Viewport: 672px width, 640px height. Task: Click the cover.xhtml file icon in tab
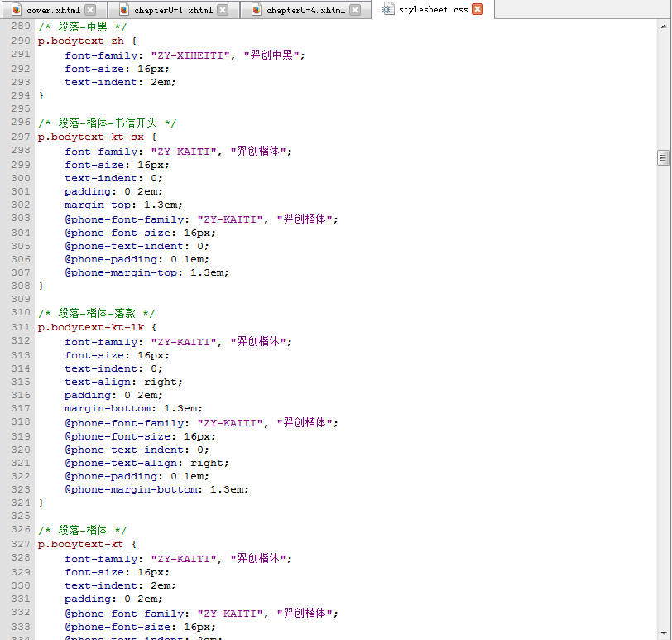[x=17, y=10]
